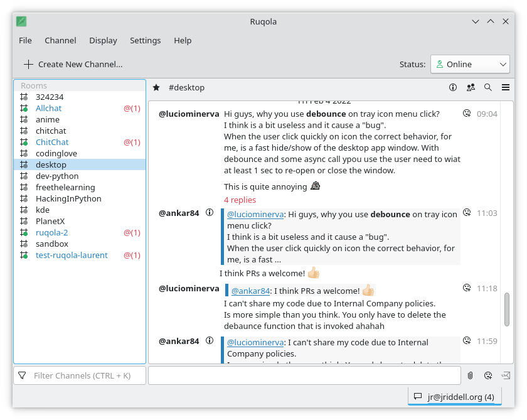Add reaction to the 11:18 message

click(x=467, y=288)
